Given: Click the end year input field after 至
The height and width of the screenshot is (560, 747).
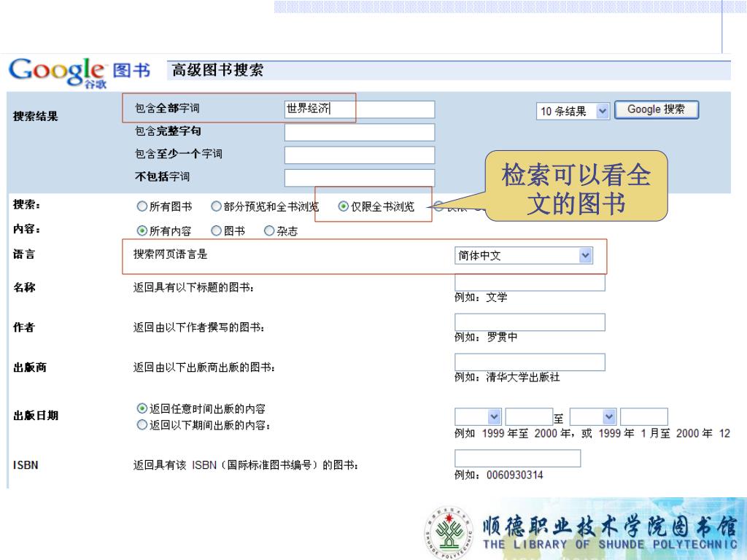Looking at the screenshot, I should tap(644, 416).
